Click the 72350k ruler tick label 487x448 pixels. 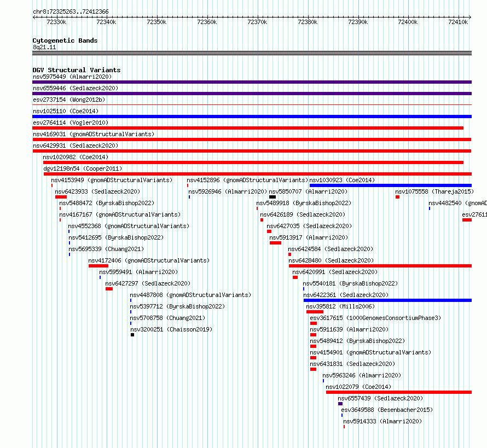156,22
